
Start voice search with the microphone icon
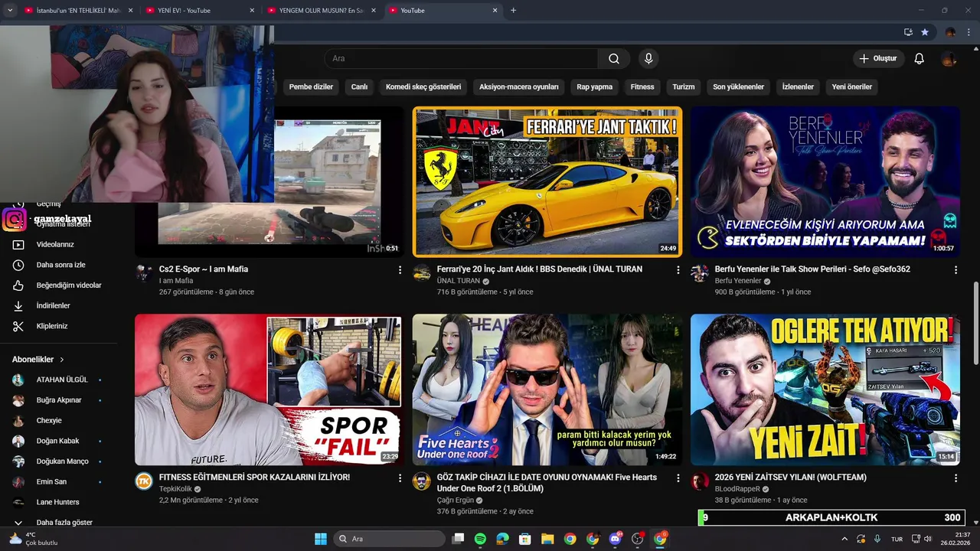(x=648, y=59)
